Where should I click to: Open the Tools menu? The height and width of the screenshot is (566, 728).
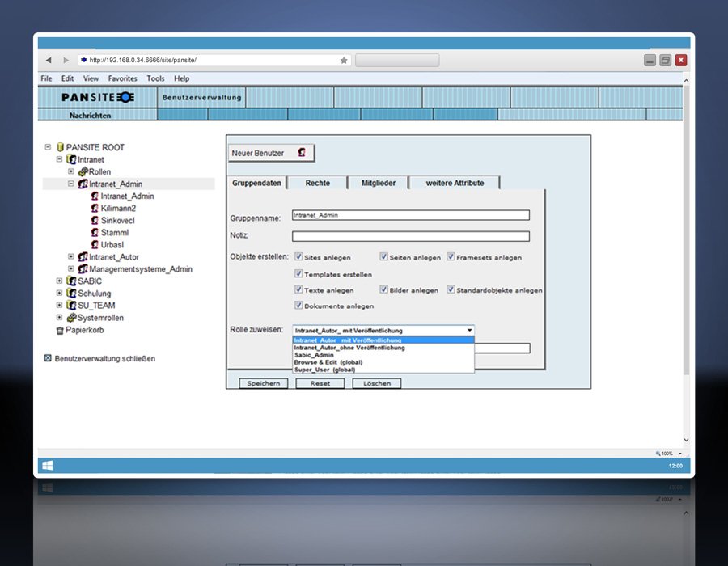pos(155,78)
